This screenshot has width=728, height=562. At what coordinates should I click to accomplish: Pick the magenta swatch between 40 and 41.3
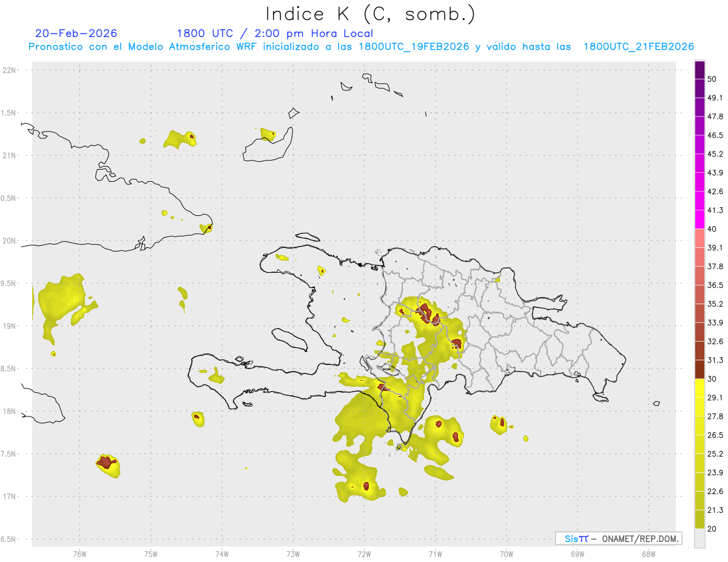click(699, 219)
